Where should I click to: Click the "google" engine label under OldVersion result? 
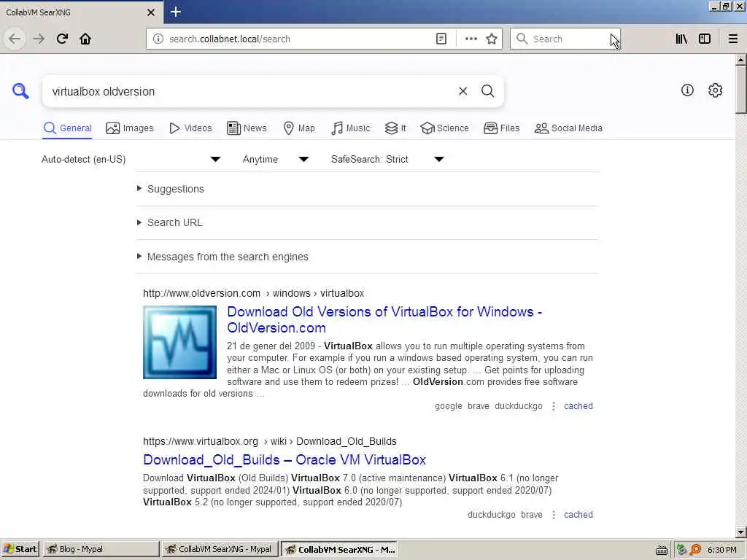pyautogui.click(x=449, y=406)
